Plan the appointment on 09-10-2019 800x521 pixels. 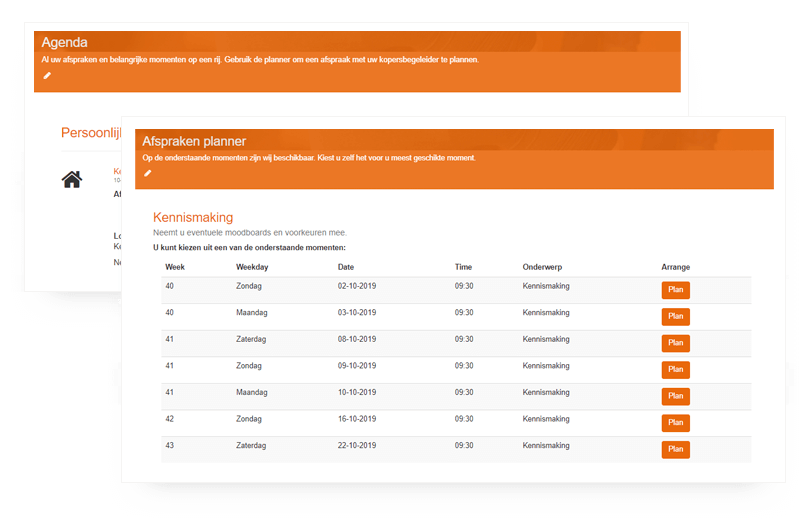(x=676, y=369)
